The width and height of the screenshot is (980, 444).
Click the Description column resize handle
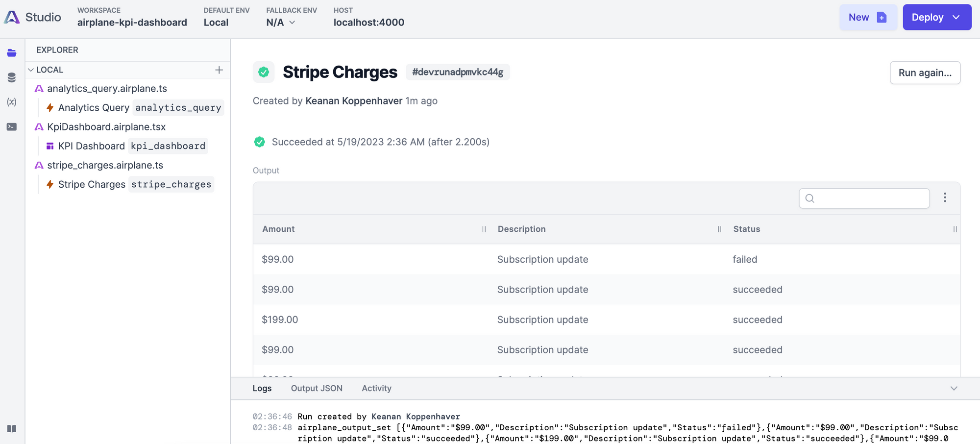click(x=719, y=229)
